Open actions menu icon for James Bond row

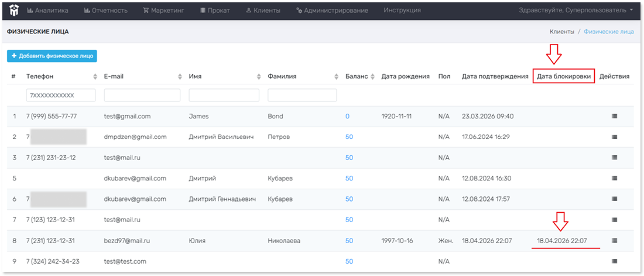tap(614, 117)
